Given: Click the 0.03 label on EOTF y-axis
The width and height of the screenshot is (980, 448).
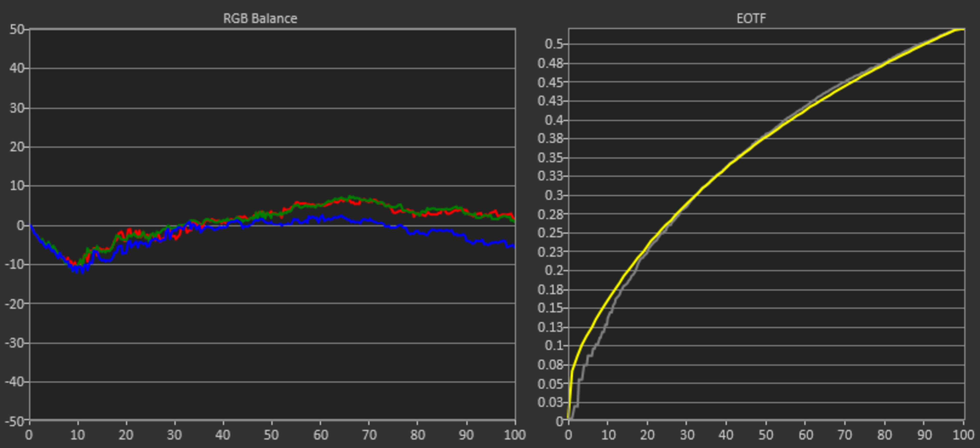Looking at the screenshot, I should pos(550,402).
